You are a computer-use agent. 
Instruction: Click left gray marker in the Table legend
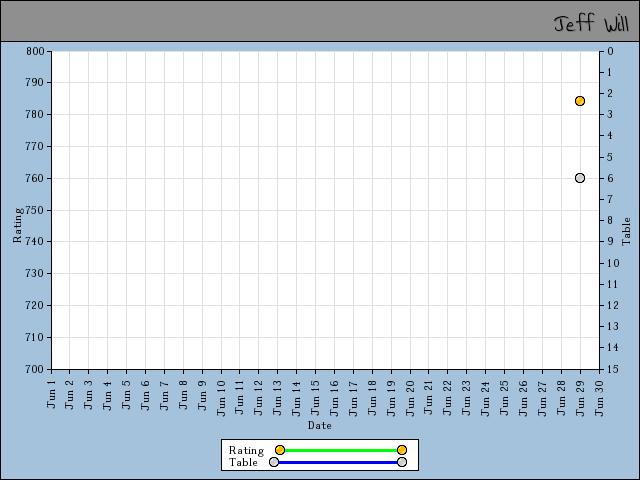point(274,462)
